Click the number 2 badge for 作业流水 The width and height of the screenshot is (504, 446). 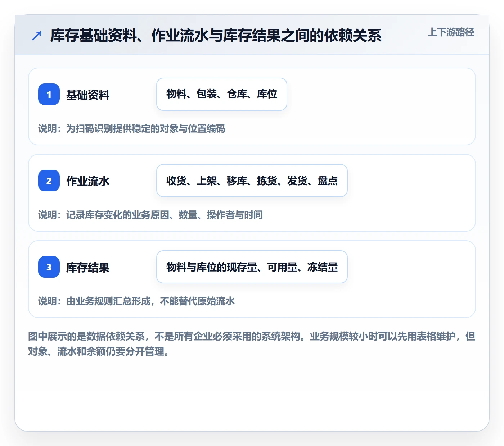point(49,181)
